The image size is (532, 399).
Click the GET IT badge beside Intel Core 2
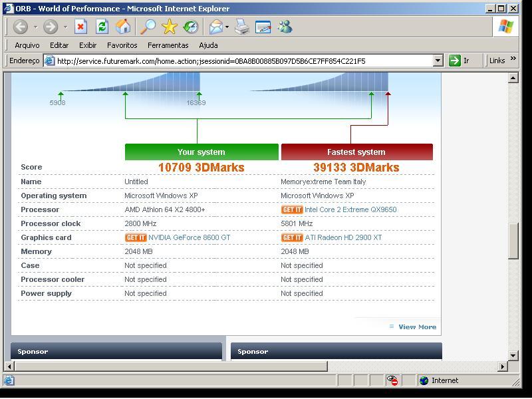point(292,209)
